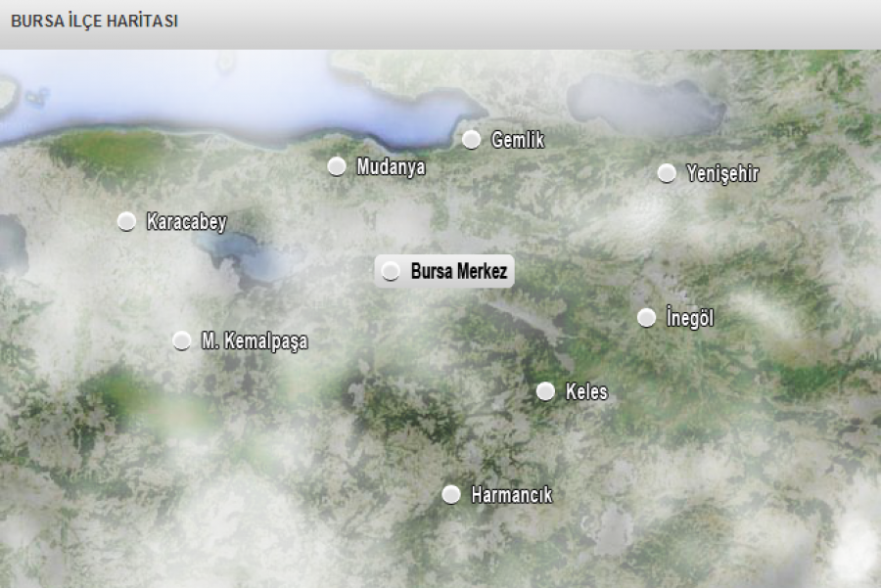Open the Mudanya district label
This screenshot has height=588, width=881.
coord(391,166)
